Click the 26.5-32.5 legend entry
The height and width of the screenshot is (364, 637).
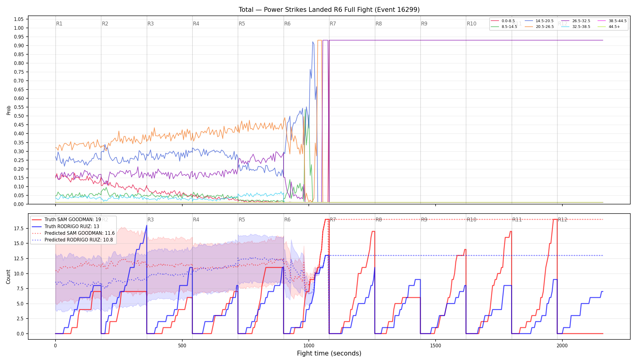576,21
